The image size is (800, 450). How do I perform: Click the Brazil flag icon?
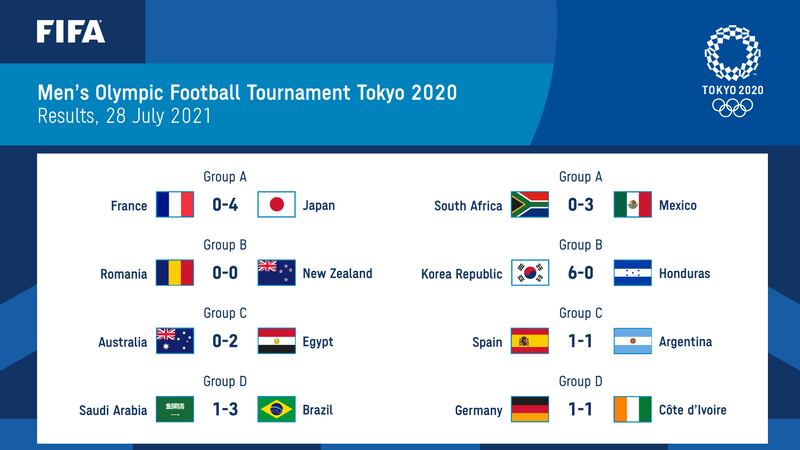[277, 409]
